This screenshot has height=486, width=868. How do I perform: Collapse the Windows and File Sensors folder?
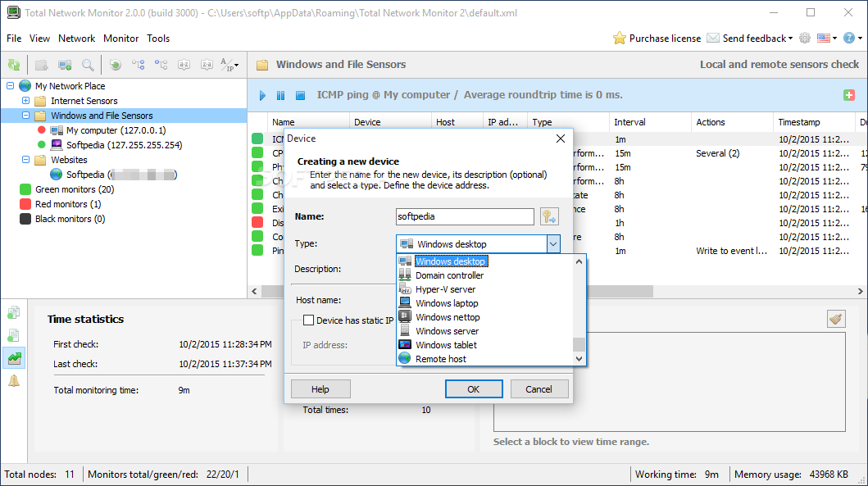pyautogui.click(x=25, y=115)
